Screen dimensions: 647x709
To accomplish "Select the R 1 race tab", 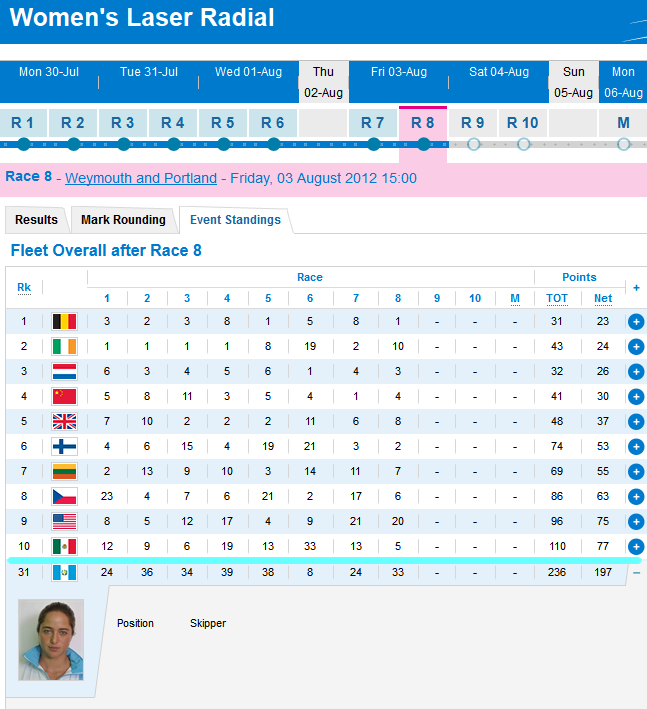I will pos(23,123).
